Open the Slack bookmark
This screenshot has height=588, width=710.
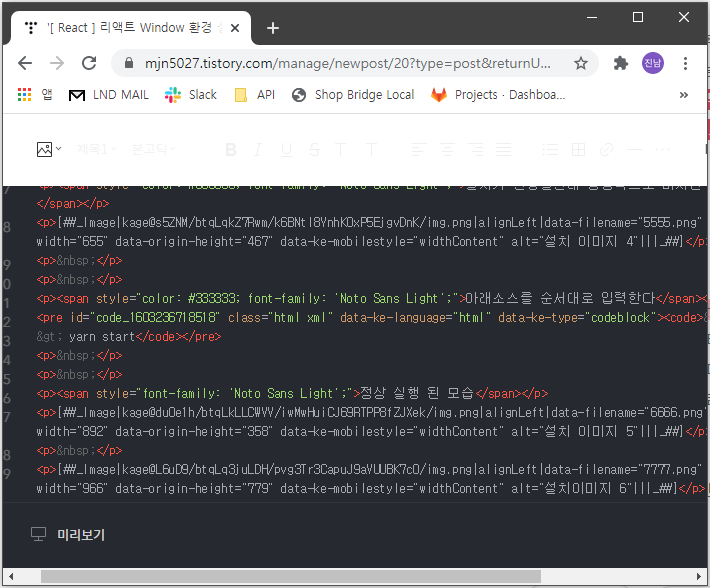[x=191, y=95]
